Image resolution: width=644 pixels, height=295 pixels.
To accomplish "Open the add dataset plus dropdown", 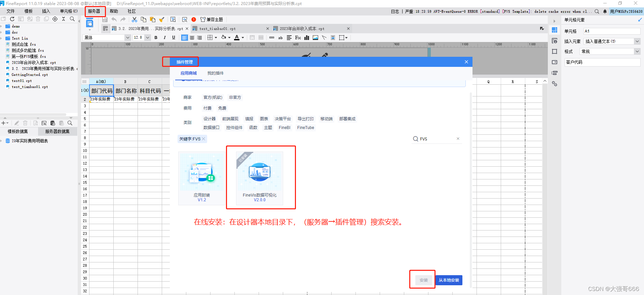I will pyautogui.click(x=5, y=123).
